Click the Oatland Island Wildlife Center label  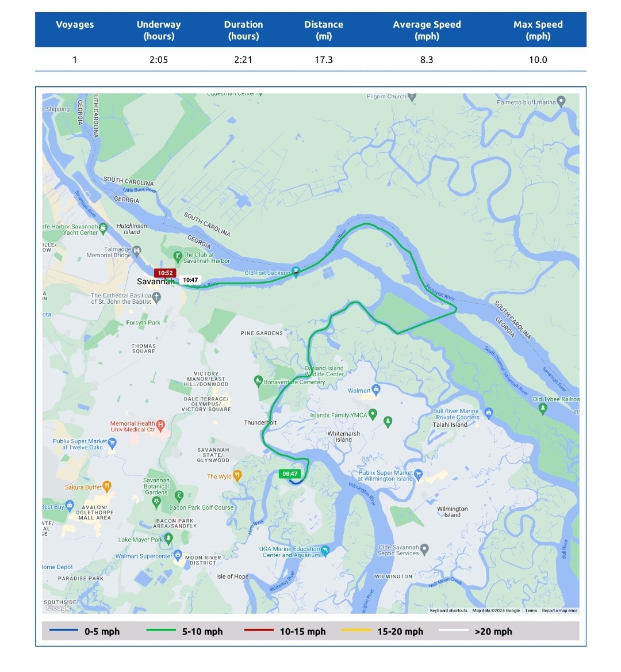[x=324, y=371]
